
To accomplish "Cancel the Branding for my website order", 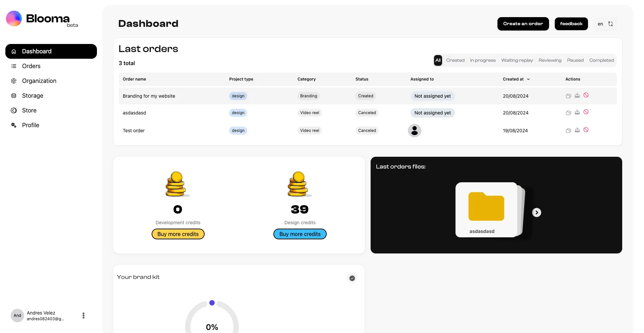I will pos(586,95).
